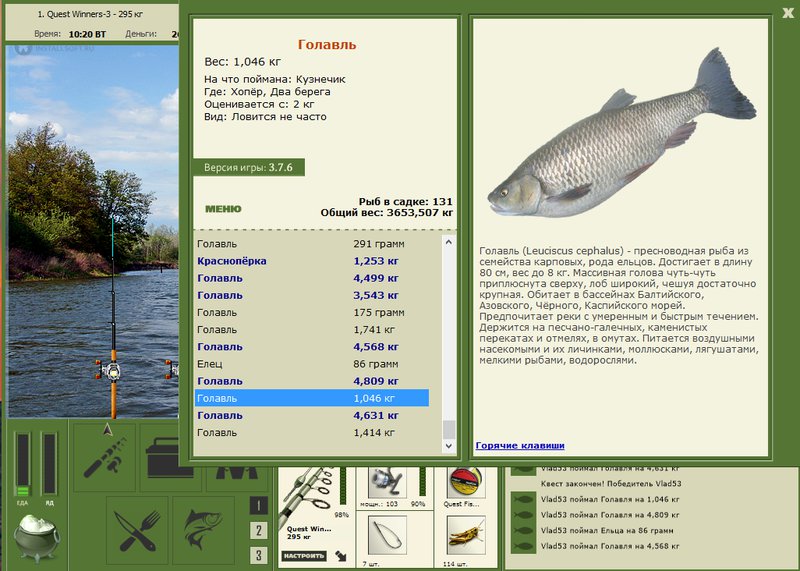Click fish icon beside 'поймал Голавля на 4,809 кг'
The height and width of the screenshot is (571, 800).
[523, 515]
